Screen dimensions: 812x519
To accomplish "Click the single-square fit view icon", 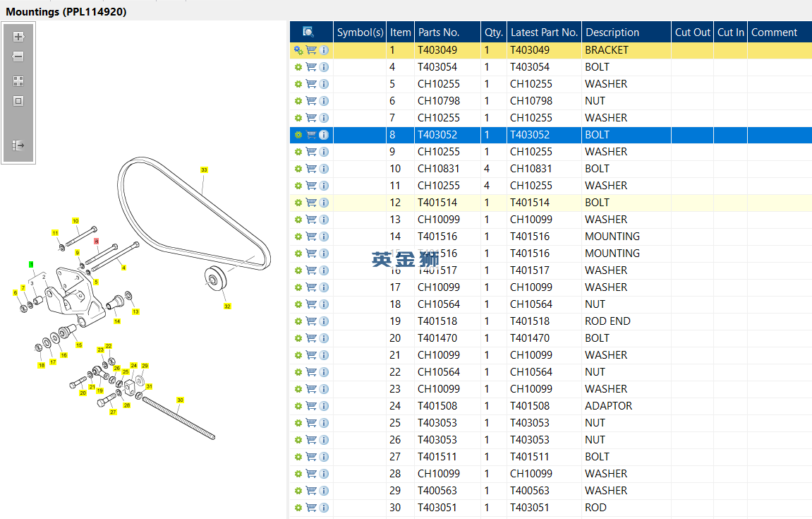I will pos(18,101).
